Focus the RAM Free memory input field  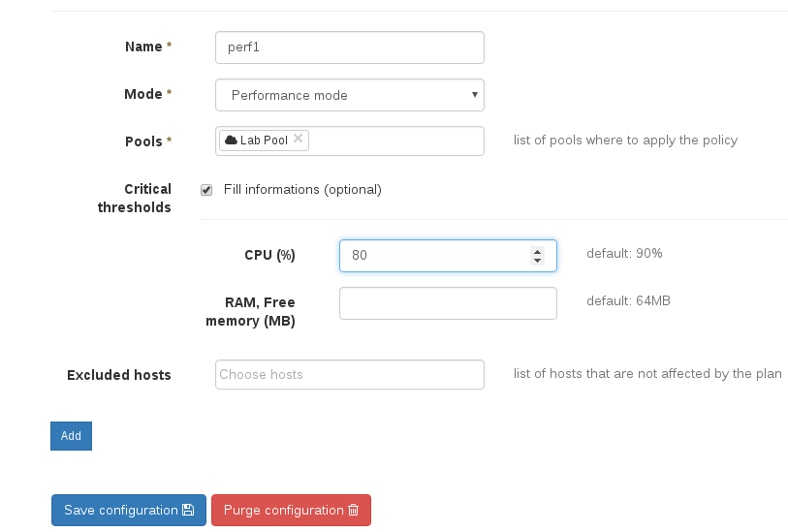tap(448, 303)
